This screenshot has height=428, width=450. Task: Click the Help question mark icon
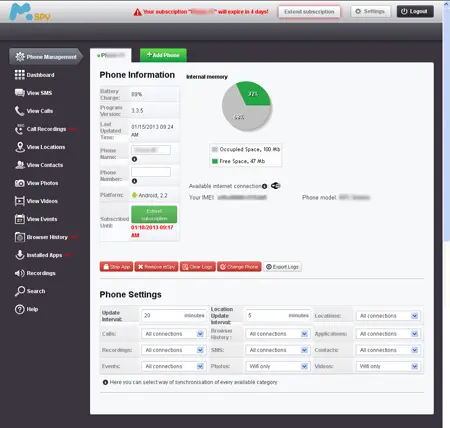click(20, 309)
